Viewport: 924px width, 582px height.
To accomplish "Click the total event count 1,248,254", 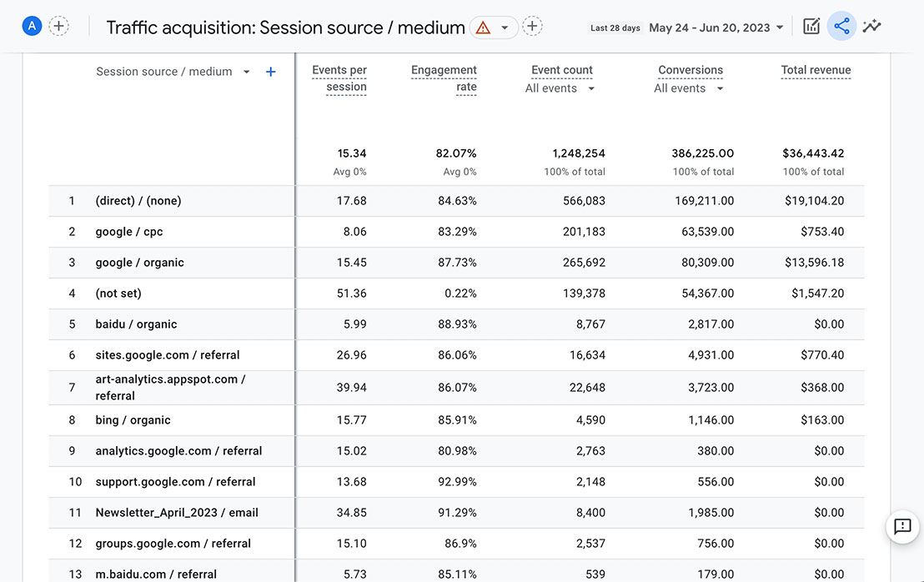I will 578,153.
